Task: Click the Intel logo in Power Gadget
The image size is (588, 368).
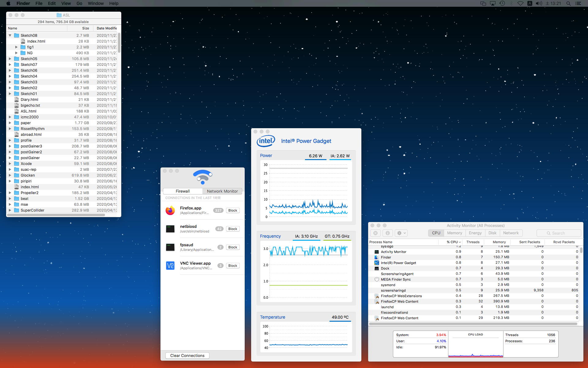Action: tap(266, 141)
